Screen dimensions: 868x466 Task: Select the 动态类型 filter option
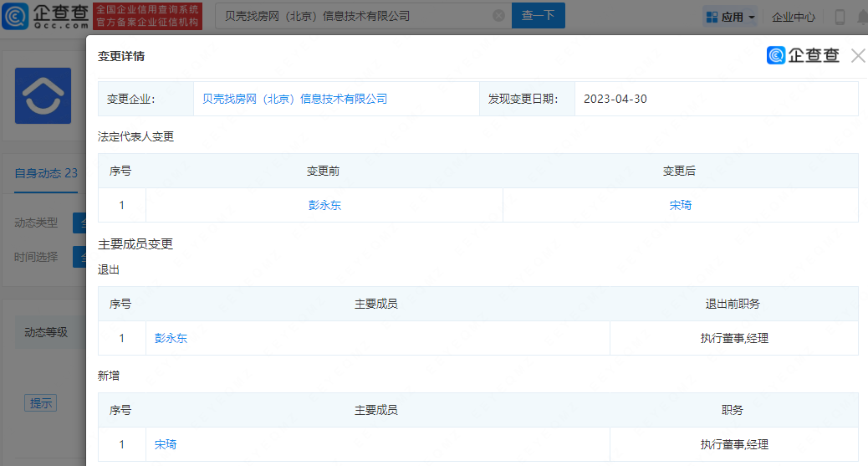tap(79, 223)
